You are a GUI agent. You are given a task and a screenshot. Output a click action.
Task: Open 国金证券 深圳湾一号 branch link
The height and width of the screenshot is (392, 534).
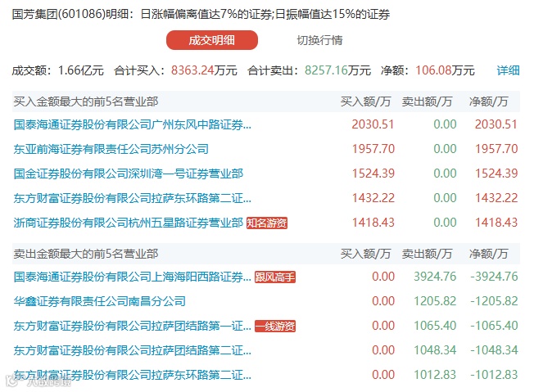129,173
